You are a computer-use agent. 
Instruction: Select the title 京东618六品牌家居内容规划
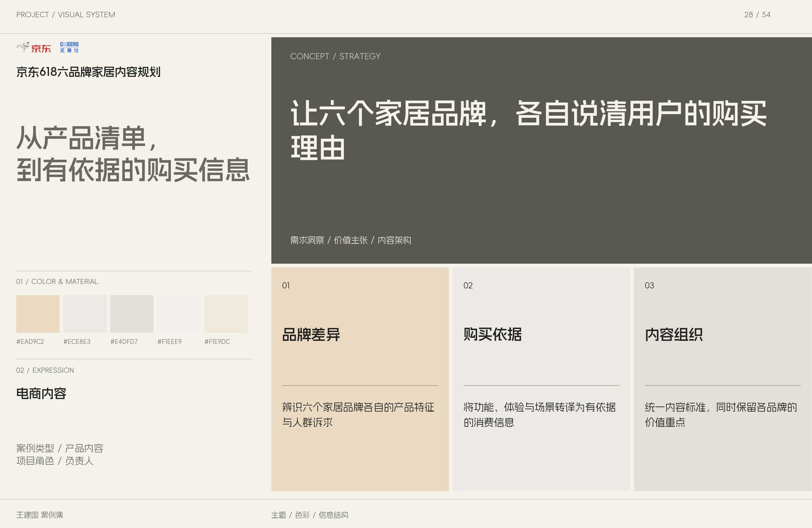[x=88, y=72]
